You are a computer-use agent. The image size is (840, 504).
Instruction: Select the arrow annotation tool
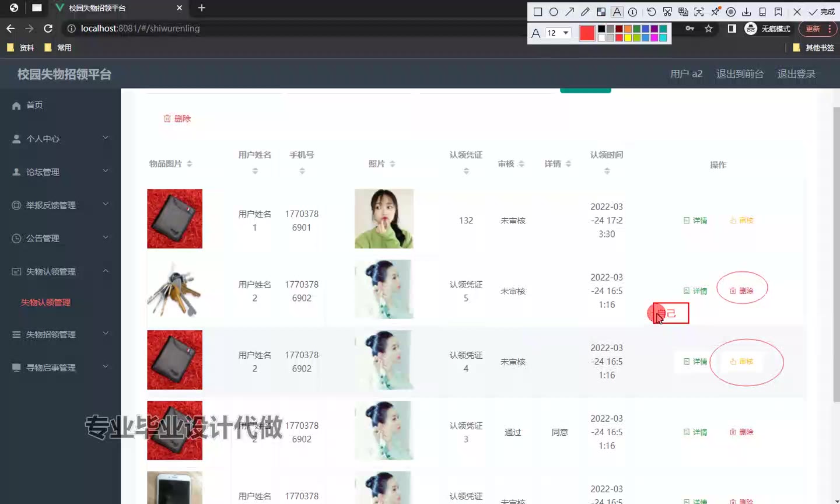coord(569,12)
